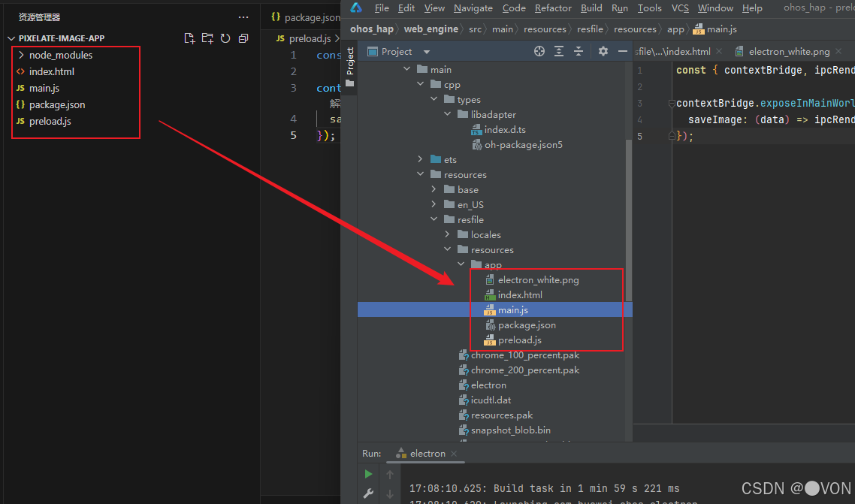Image resolution: width=855 pixels, height=504 pixels.
Task: Expand the en_US folder
Action: 434,204
